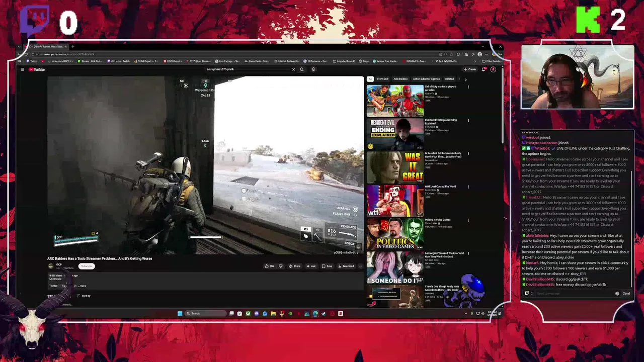Screen dimensions: 644x362
Task: Open the comments Sort by menu
Action: 84,296
